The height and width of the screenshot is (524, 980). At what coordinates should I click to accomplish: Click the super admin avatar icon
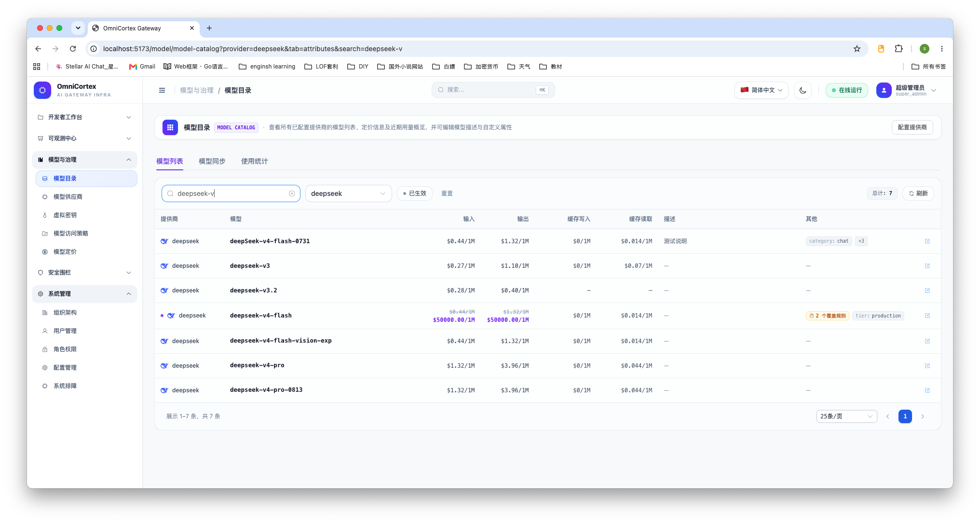click(x=884, y=90)
